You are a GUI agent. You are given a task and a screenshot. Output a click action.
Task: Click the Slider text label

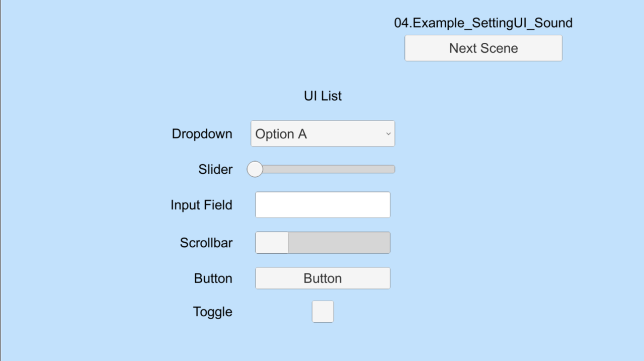point(215,170)
